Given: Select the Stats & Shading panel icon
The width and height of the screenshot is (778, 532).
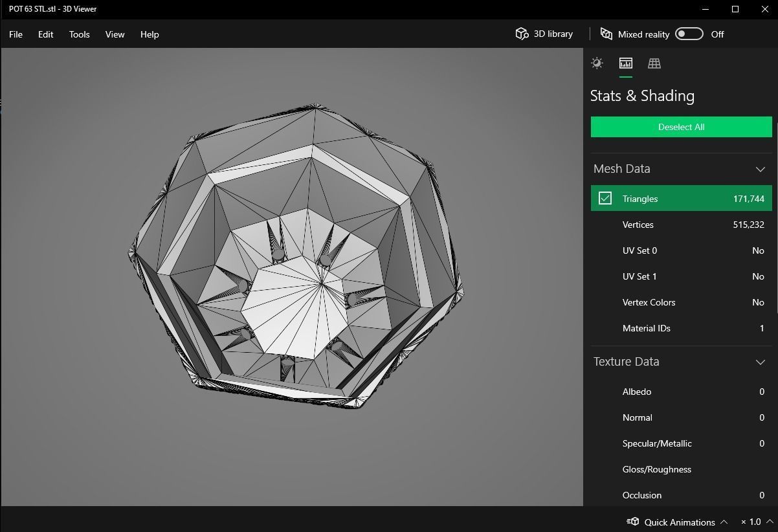Looking at the screenshot, I should tap(625, 63).
